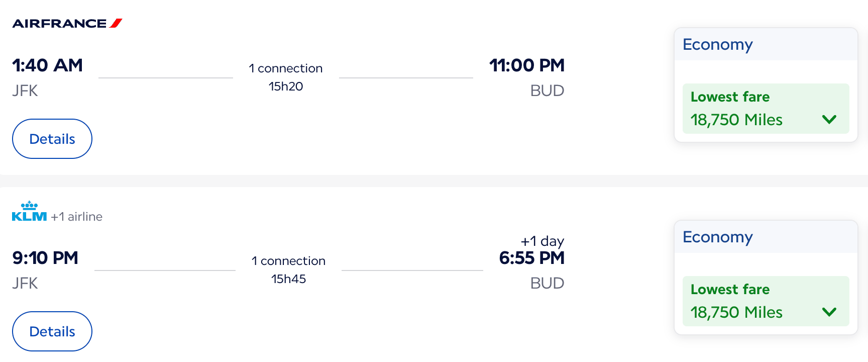Click the KLM crown logo

click(29, 211)
